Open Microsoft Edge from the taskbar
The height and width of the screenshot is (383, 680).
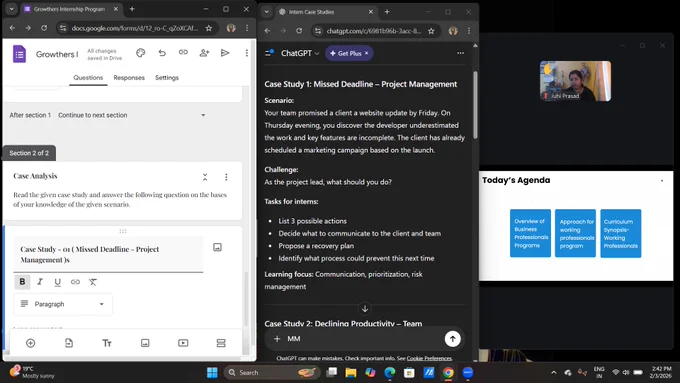(389, 372)
